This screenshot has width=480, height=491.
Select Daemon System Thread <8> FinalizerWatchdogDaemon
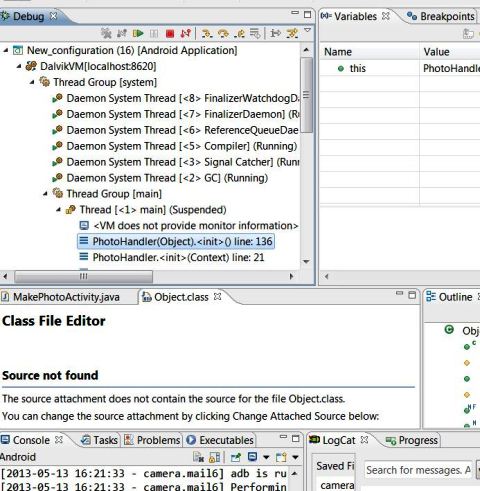[176, 98]
